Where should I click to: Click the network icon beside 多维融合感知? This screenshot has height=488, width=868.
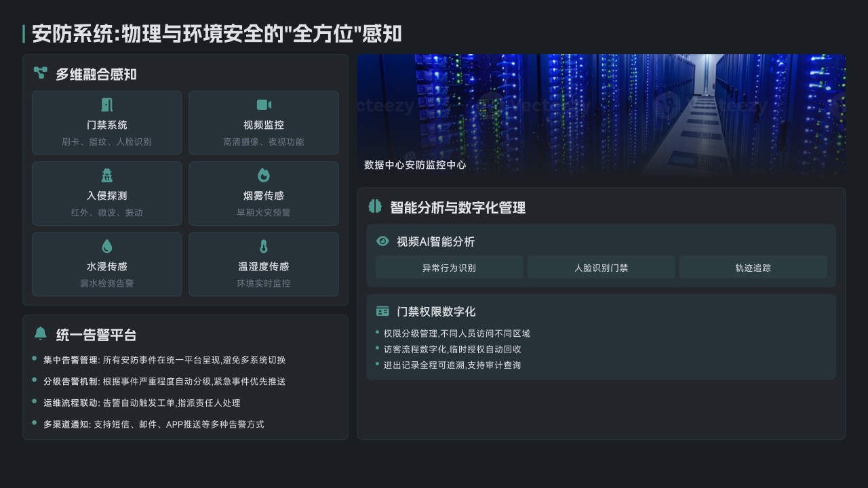pyautogui.click(x=41, y=73)
